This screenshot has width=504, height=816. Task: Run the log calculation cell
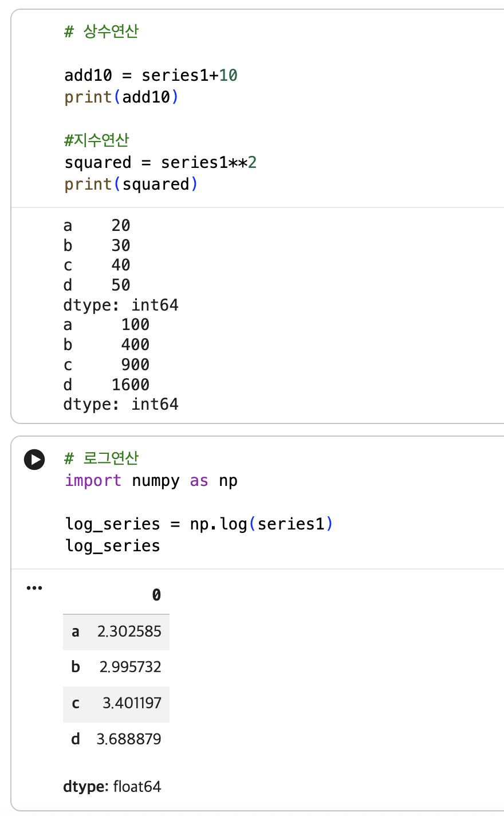pyautogui.click(x=34, y=460)
